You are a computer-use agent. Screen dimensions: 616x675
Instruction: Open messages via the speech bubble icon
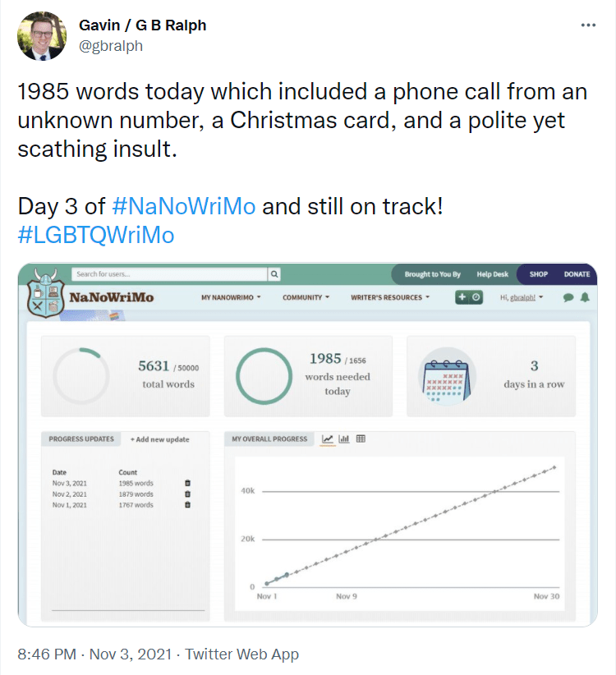tap(568, 297)
